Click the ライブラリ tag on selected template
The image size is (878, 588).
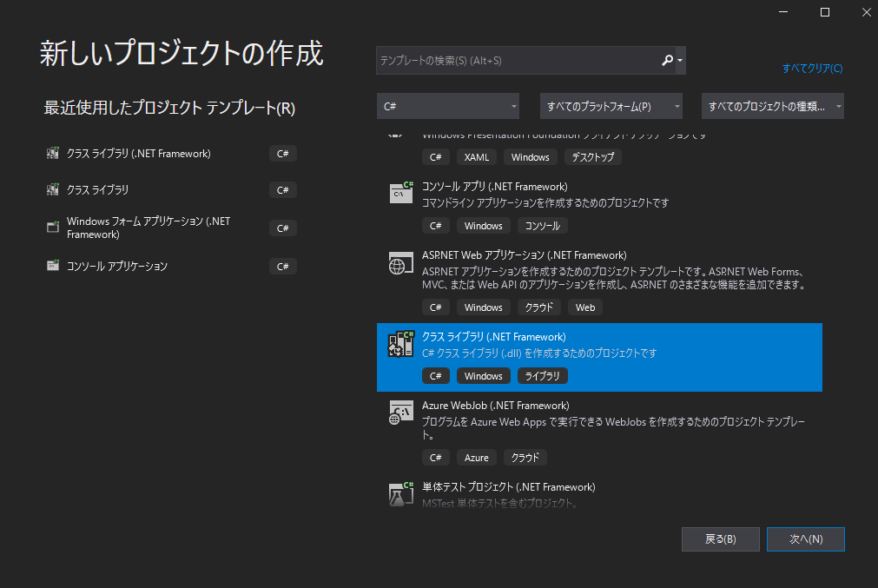click(542, 375)
